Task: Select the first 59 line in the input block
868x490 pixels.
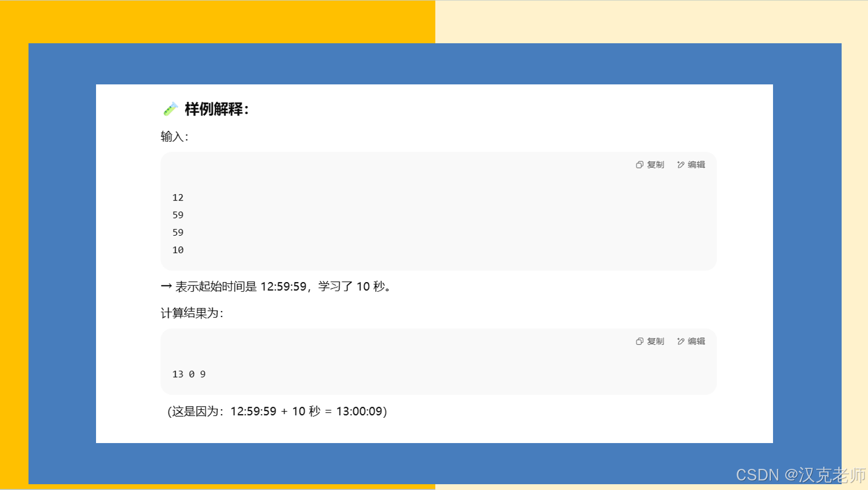Action: (x=178, y=215)
